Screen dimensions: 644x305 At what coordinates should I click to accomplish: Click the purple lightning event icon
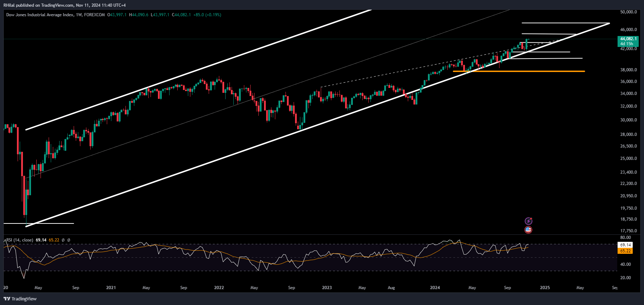pos(528,221)
